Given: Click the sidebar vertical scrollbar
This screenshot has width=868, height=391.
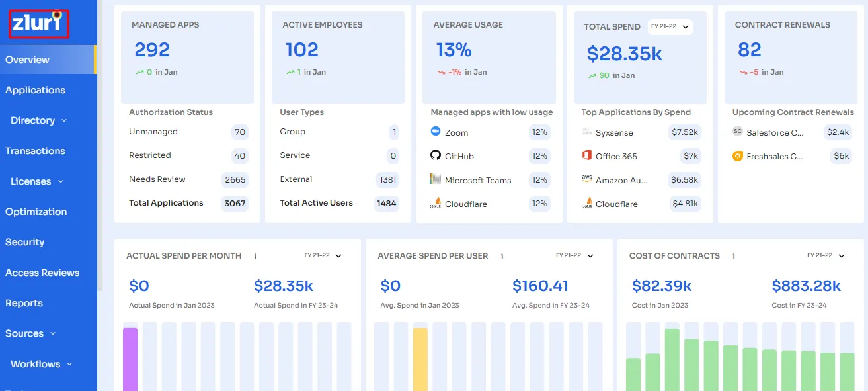Looking at the screenshot, I should click(100, 146).
